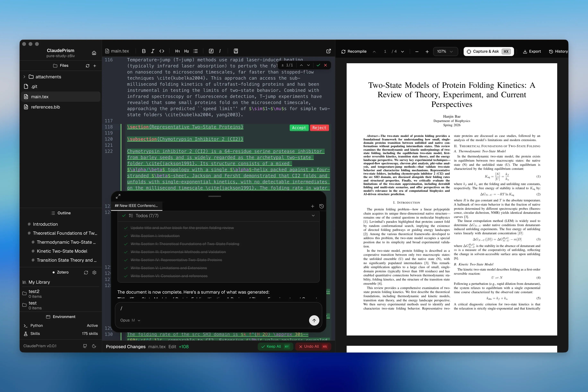The height and width of the screenshot is (392, 588).
Task: Insert an H1 heading from the toolbar
Action: click(x=177, y=51)
